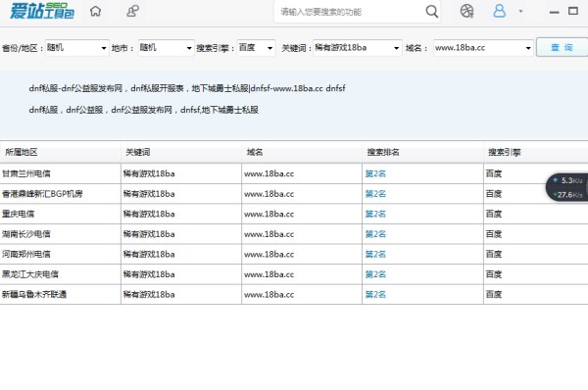Click the keywords line starting dnf私服，dnf公益服

(144, 110)
